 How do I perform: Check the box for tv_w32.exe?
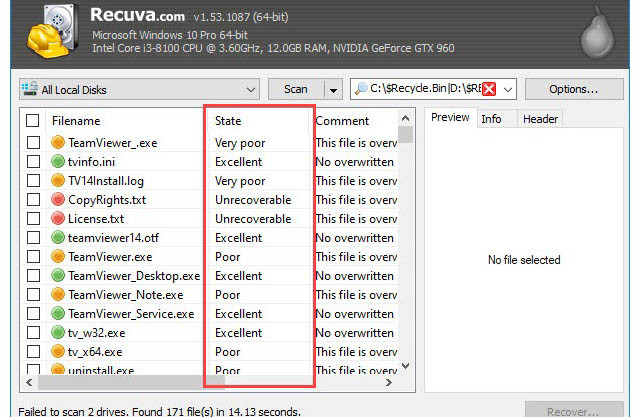33,333
